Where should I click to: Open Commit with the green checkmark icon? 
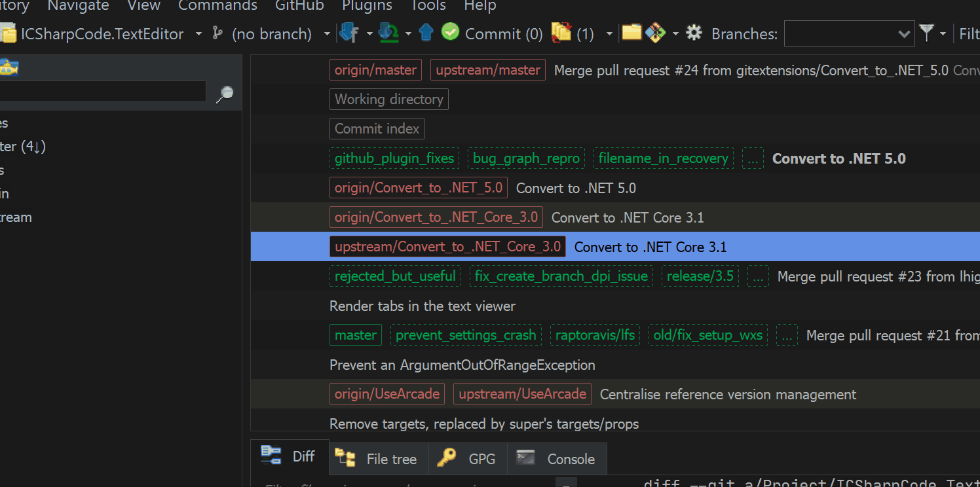tap(451, 31)
